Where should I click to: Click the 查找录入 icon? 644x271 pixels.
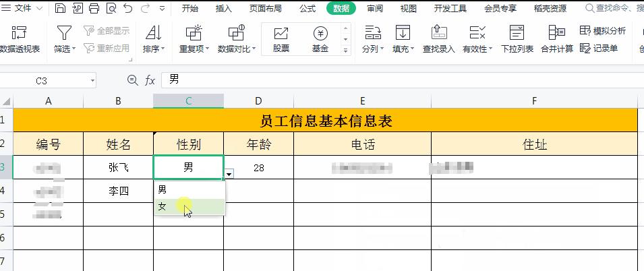pos(439,33)
